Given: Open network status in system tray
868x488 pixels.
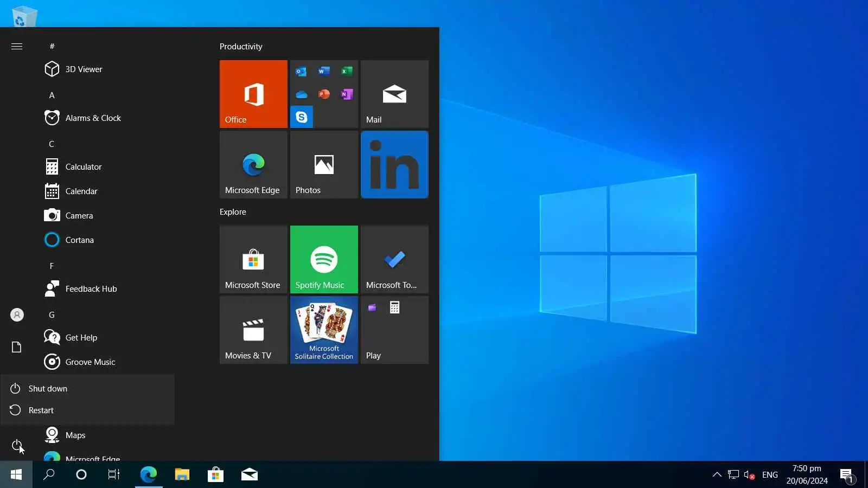Looking at the screenshot, I should pyautogui.click(x=733, y=474).
